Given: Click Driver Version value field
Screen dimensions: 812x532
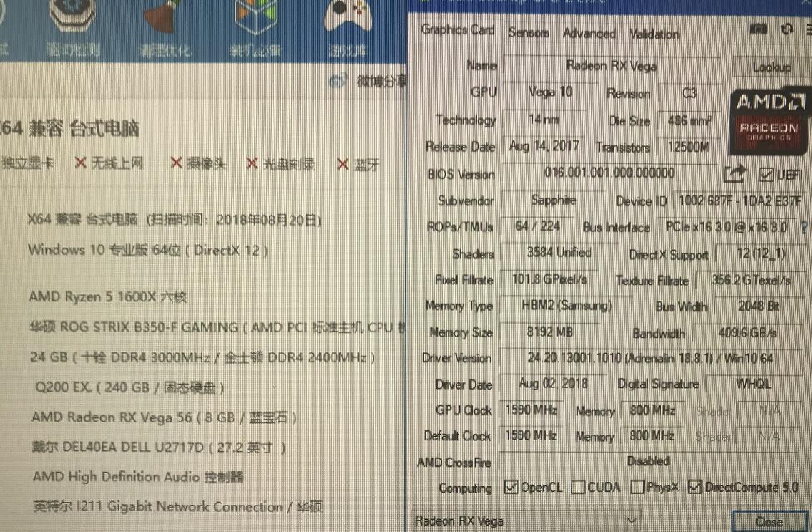Looking at the screenshot, I should click(650, 358).
